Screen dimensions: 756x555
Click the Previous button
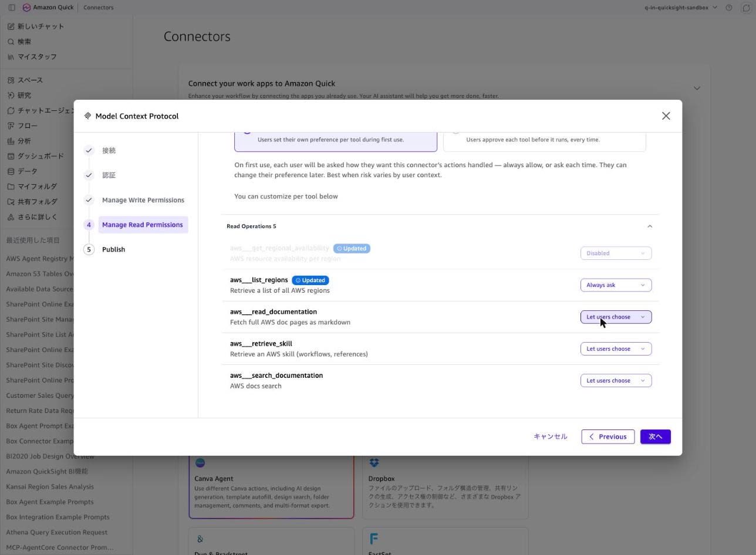tap(608, 436)
